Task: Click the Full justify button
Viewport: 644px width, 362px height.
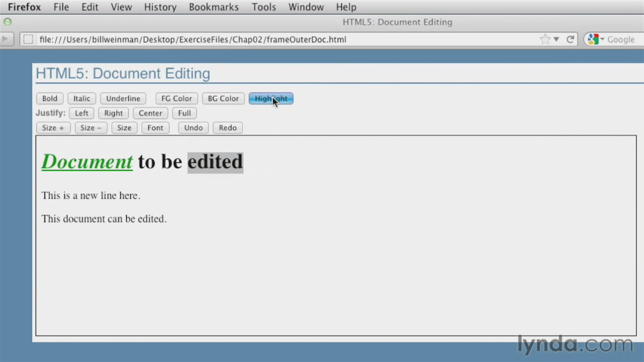Action: 184,113
